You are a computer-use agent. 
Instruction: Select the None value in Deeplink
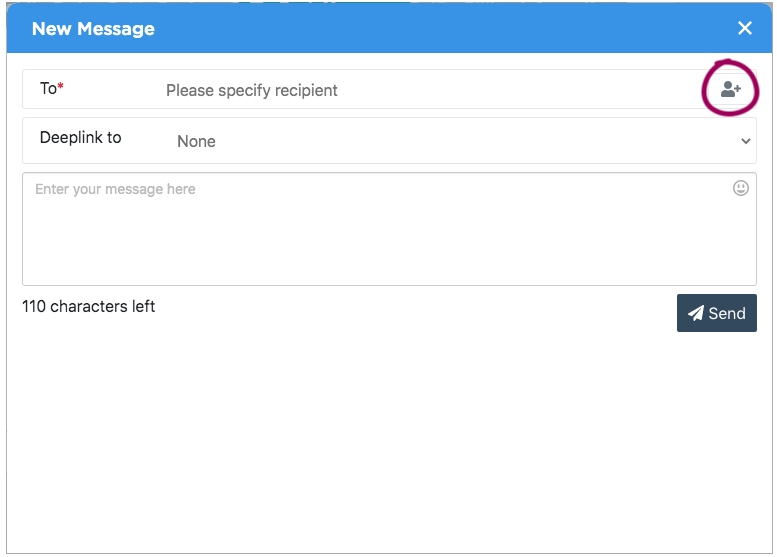(x=196, y=142)
